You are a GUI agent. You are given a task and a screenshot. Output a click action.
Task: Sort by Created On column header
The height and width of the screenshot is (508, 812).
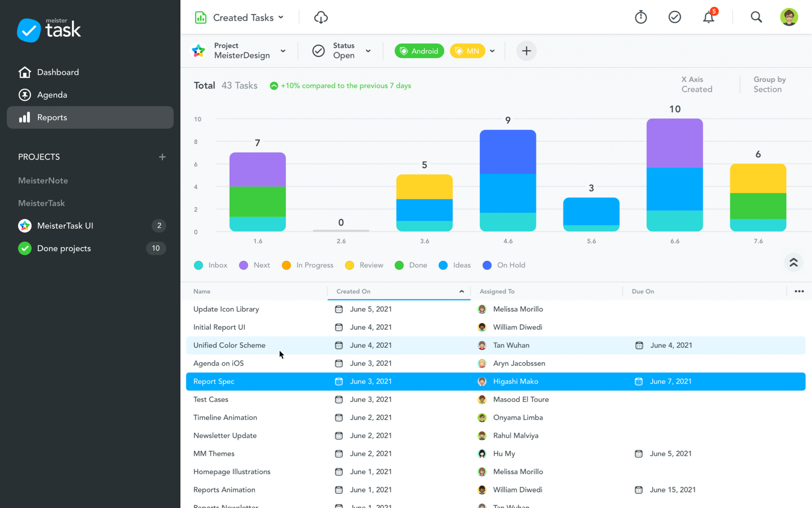[x=399, y=291]
